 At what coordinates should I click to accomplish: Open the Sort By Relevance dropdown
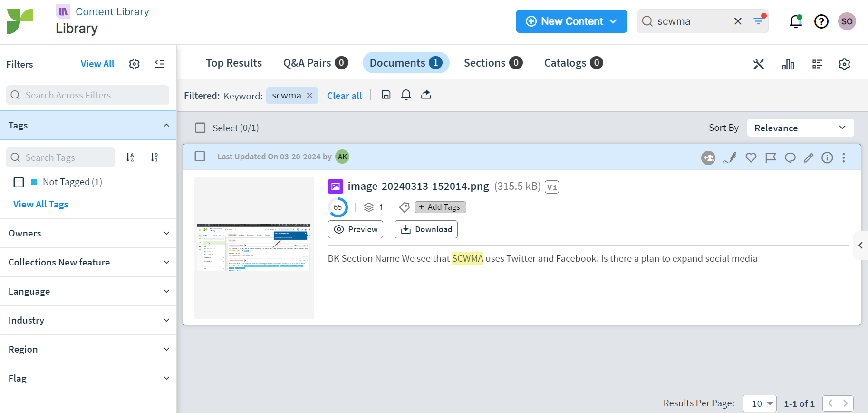(x=800, y=128)
